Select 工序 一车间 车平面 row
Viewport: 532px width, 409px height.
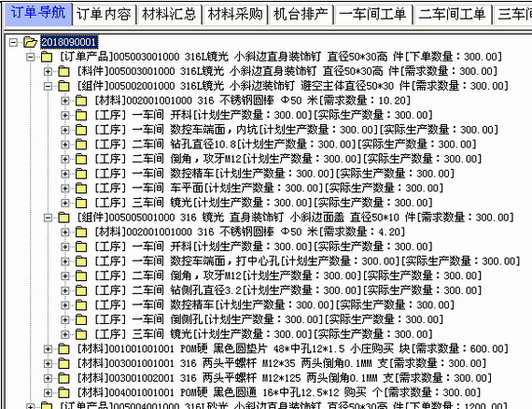coord(269,188)
